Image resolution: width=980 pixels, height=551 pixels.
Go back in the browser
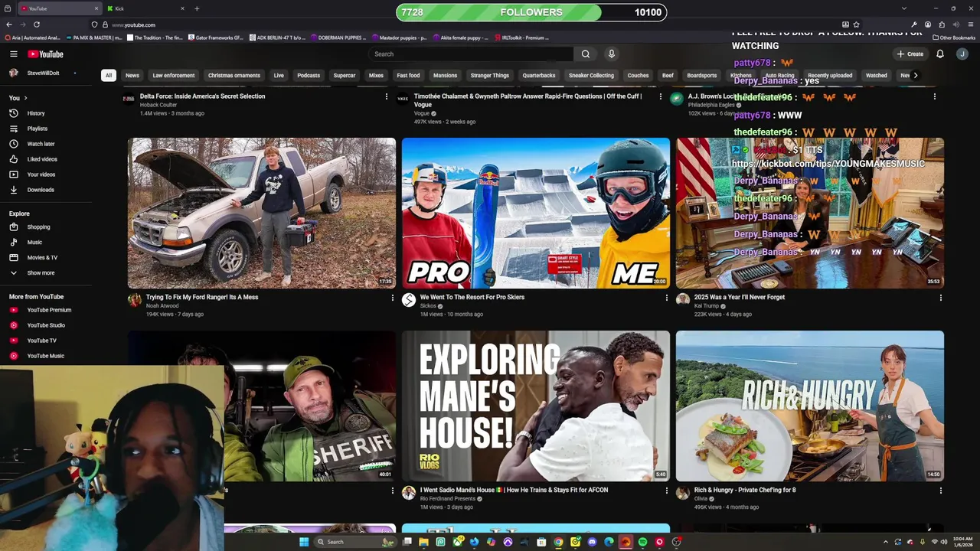pyautogui.click(x=8, y=24)
